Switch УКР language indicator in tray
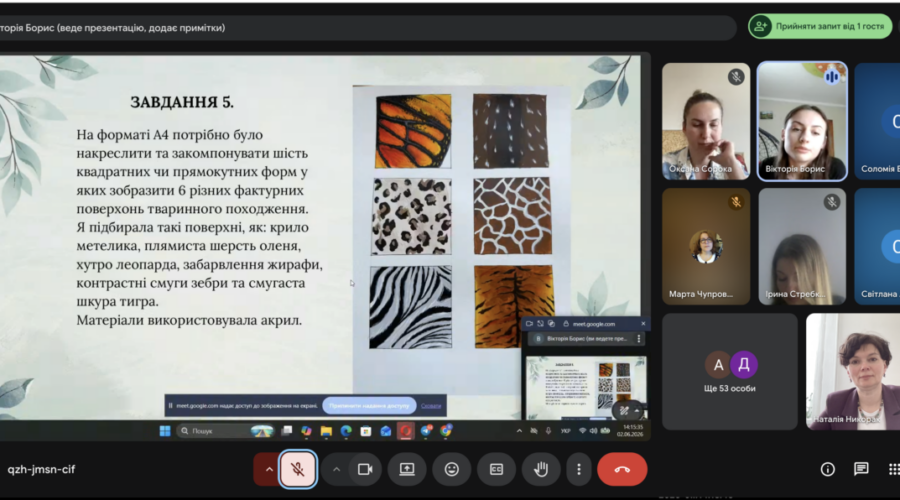Image resolution: width=900 pixels, height=500 pixels. (x=565, y=431)
